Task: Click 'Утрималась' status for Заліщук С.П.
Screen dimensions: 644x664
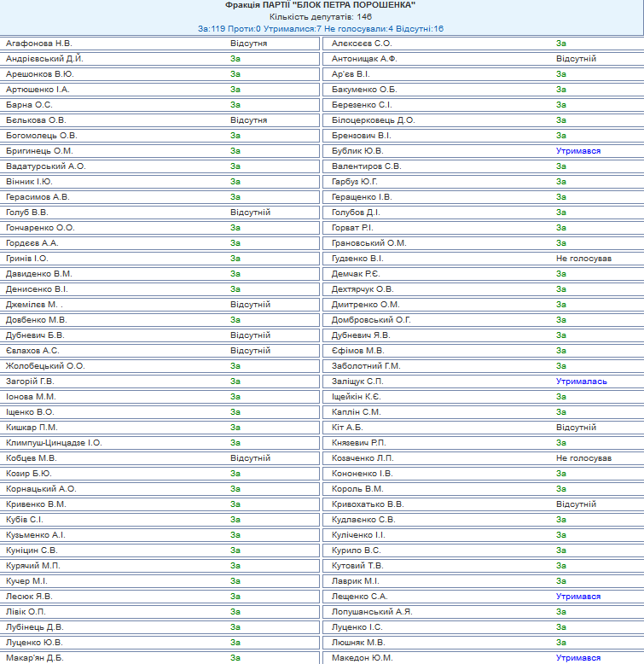Action: [582, 382]
